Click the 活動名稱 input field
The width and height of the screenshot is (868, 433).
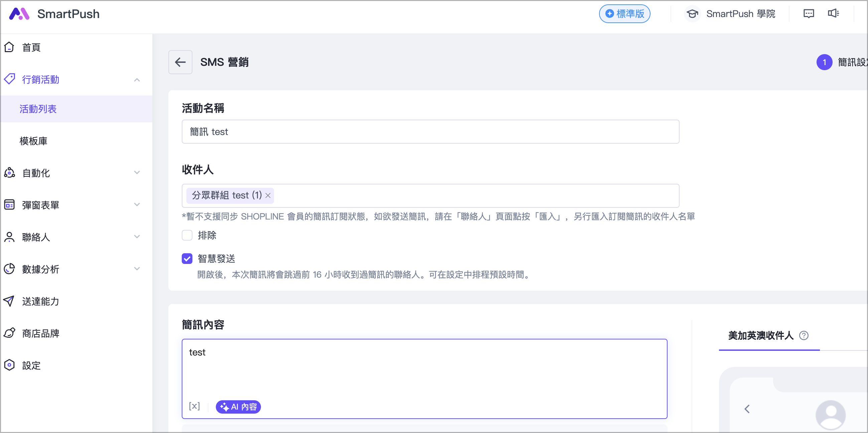coord(430,132)
